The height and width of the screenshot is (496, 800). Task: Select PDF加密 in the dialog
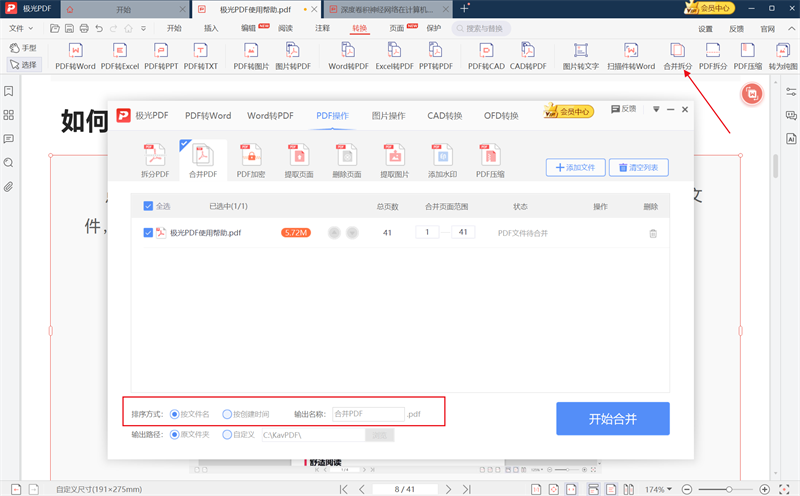coord(251,160)
